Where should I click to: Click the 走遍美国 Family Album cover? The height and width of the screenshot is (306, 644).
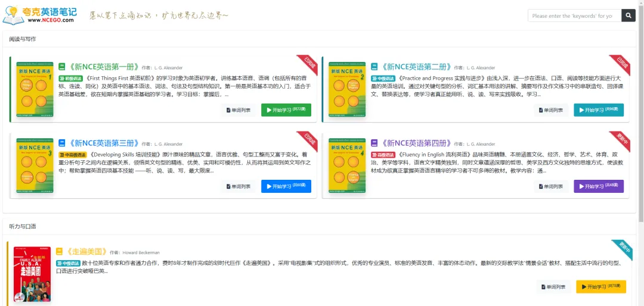pyautogui.click(x=32, y=274)
